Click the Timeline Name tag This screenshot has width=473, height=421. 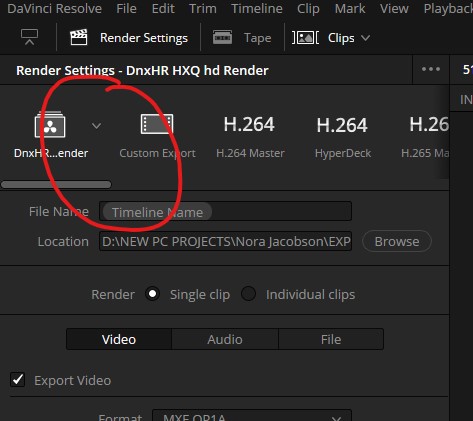click(157, 212)
